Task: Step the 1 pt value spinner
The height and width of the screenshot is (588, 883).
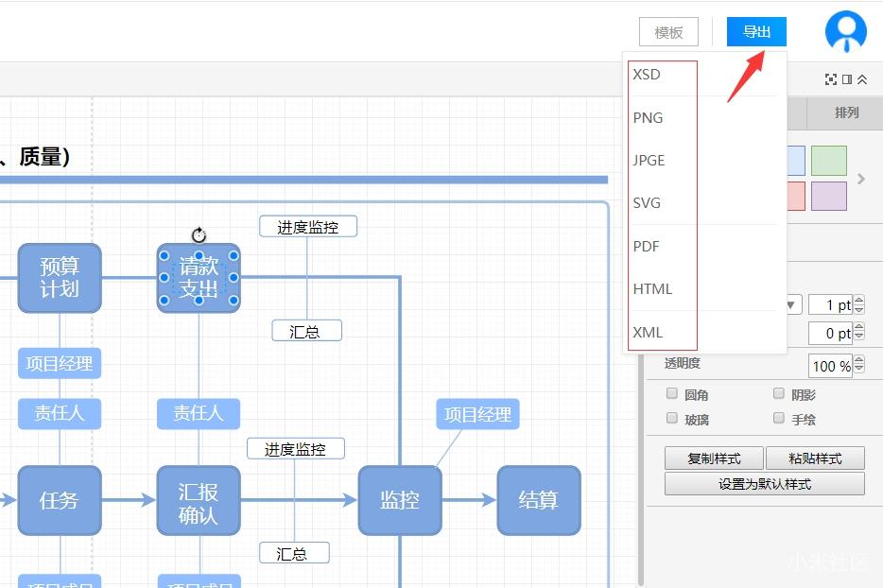Action: pos(858,304)
